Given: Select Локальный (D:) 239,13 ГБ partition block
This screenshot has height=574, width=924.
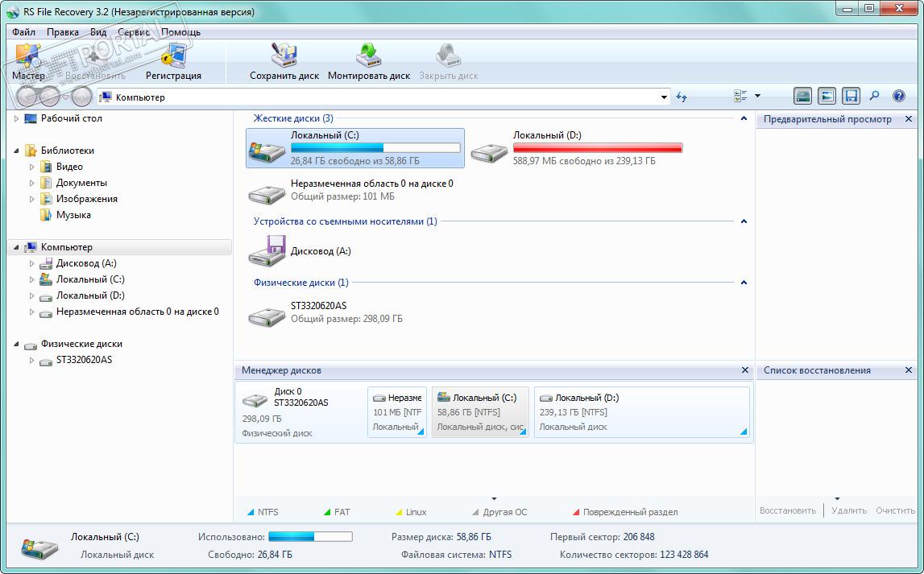Looking at the screenshot, I should 642,412.
